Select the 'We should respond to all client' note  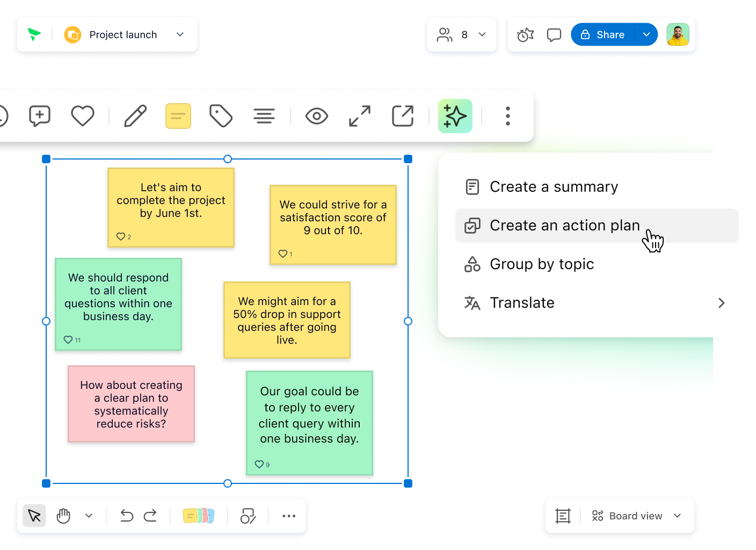(118, 304)
